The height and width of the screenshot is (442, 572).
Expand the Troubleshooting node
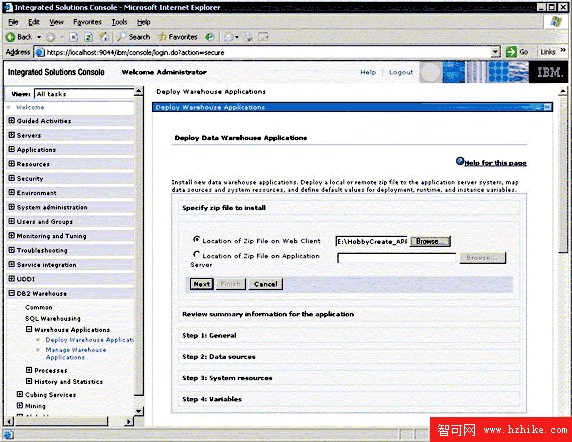pos(12,250)
